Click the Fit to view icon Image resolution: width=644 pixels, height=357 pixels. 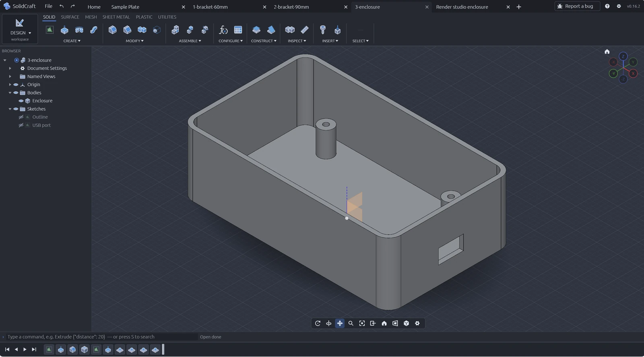(362, 323)
